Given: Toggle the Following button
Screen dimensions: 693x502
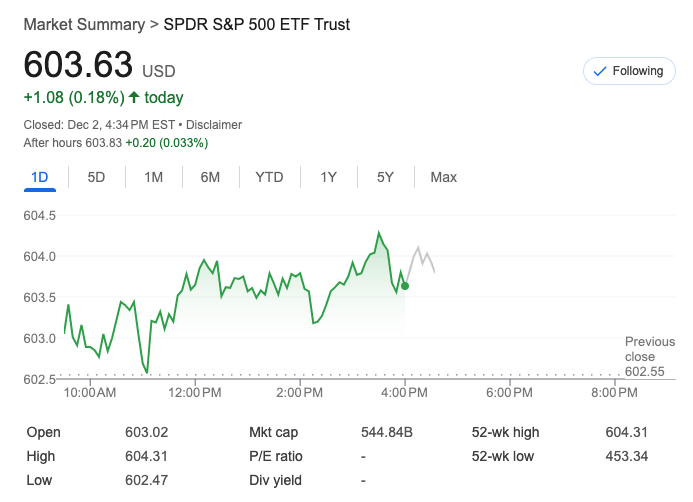Looking at the screenshot, I should click(628, 71).
